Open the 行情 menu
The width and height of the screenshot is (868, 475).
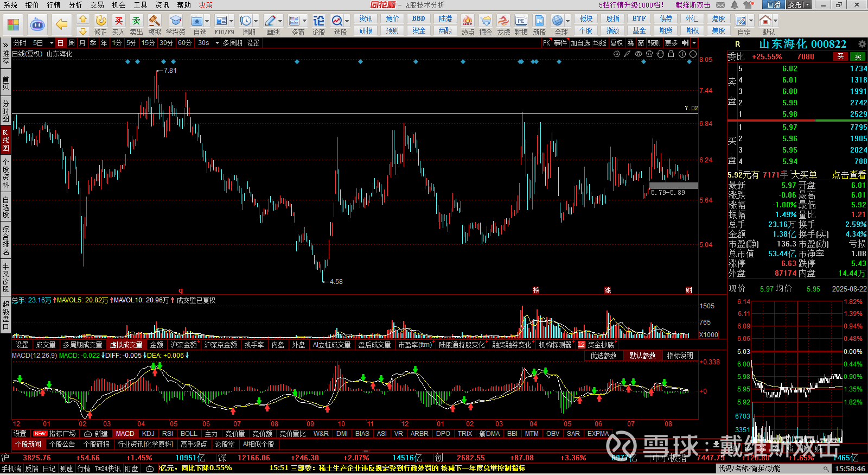point(54,5)
